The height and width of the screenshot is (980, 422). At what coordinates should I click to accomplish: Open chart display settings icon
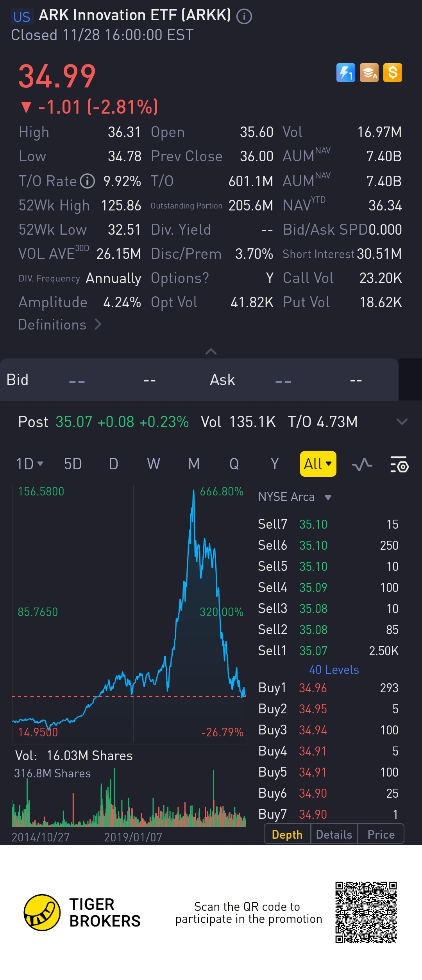(x=399, y=465)
